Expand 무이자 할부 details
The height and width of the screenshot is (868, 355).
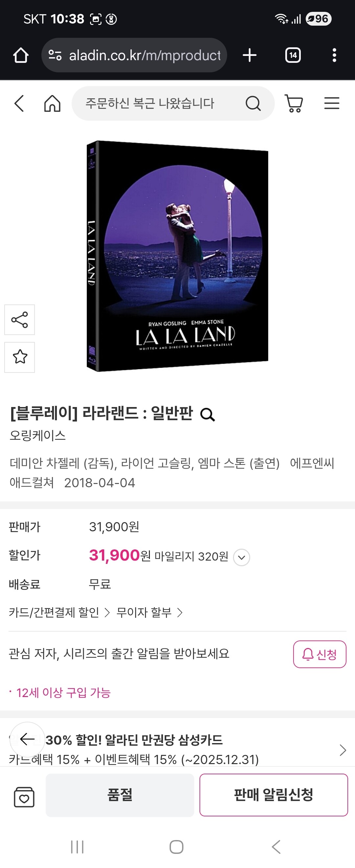click(149, 612)
